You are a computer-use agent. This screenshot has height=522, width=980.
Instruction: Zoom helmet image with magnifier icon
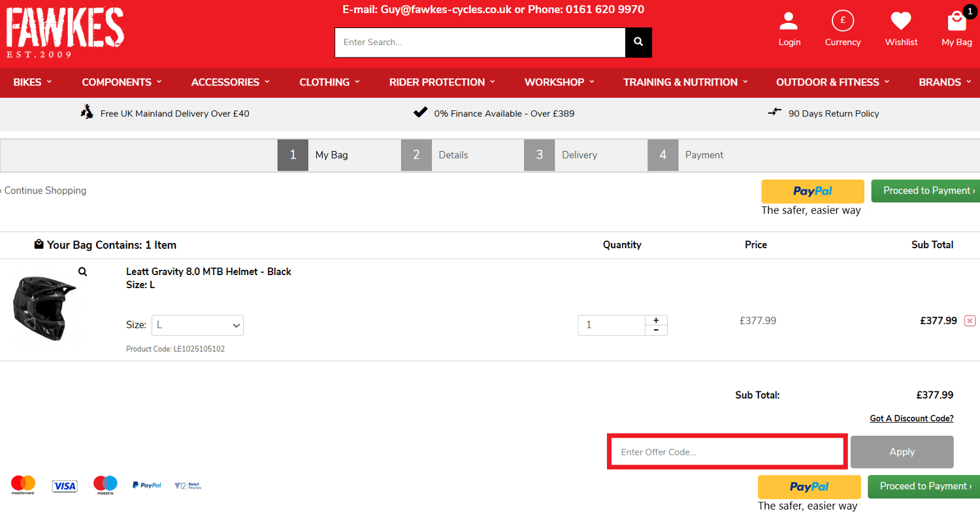pos(82,271)
